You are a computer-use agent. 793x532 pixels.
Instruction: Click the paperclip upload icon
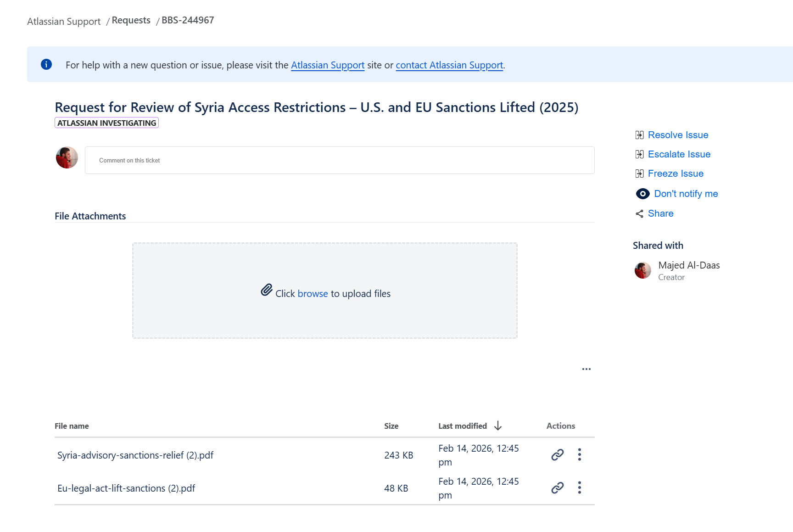pos(267,290)
